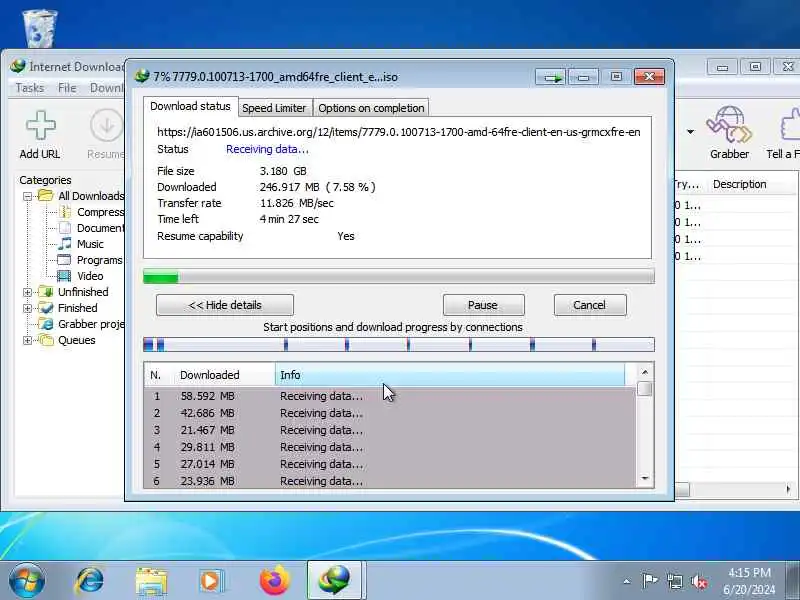Expand the Finished tree node
Image resolution: width=800 pixels, height=600 pixels.
pos(28,308)
